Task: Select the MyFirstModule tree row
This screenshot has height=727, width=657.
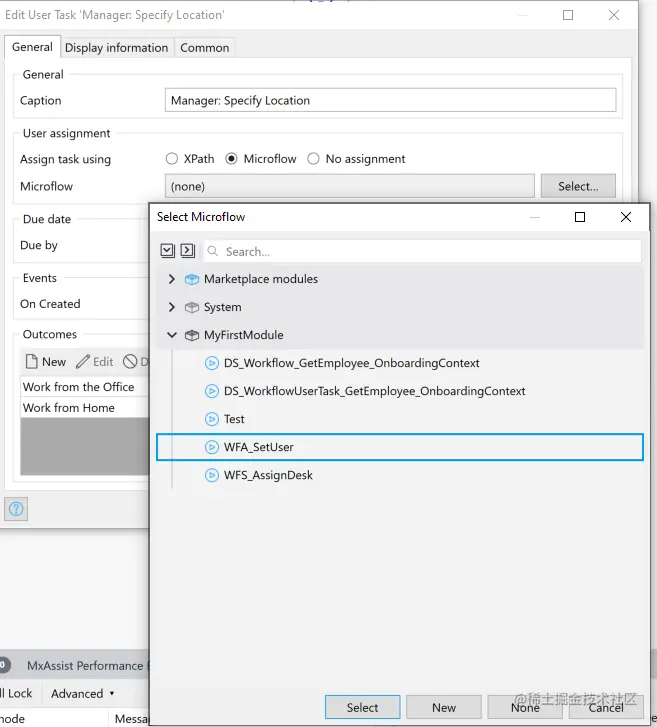Action: pos(400,335)
